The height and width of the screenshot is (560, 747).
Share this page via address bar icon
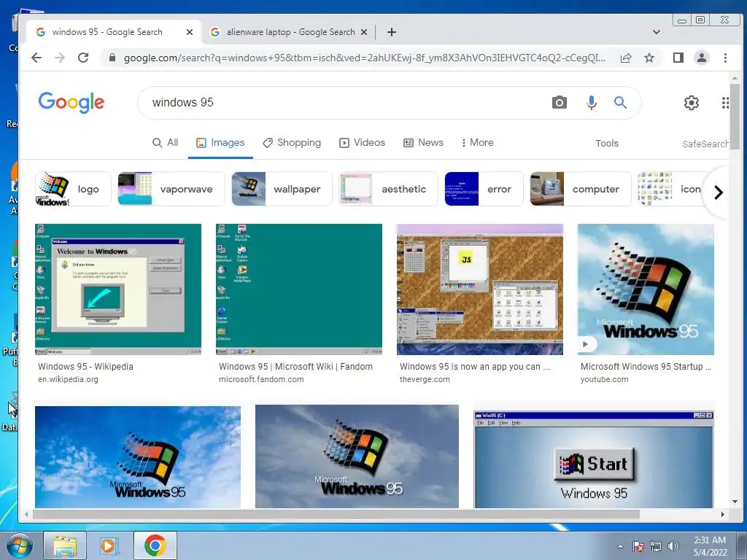pyautogui.click(x=625, y=58)
